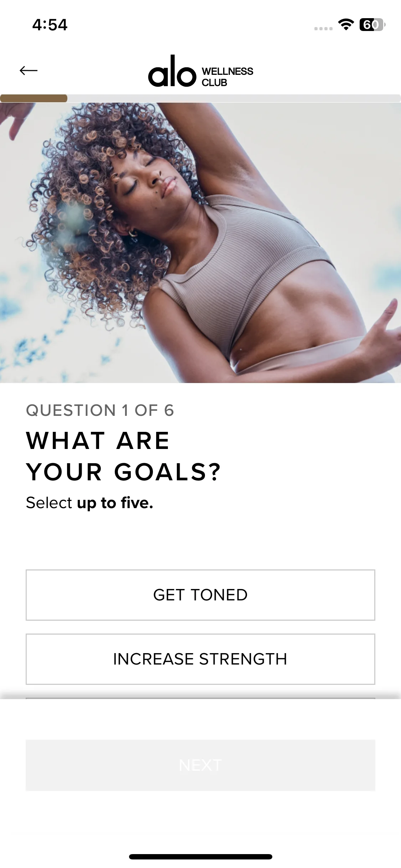The image size is (401, 868).
Task: Tap the WHAT ARE heading line
Action: tap(98, 441)
